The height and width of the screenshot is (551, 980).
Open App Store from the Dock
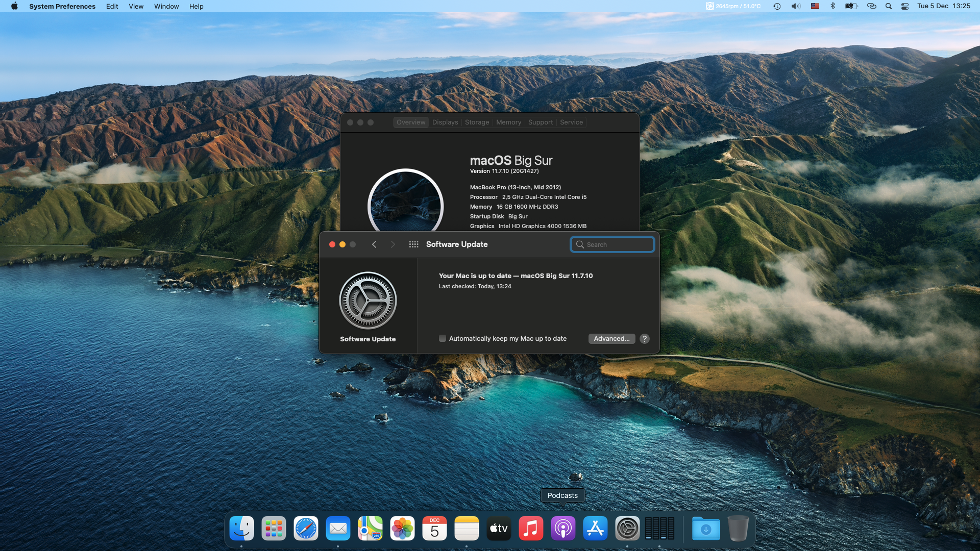click(x=595, y=528)
